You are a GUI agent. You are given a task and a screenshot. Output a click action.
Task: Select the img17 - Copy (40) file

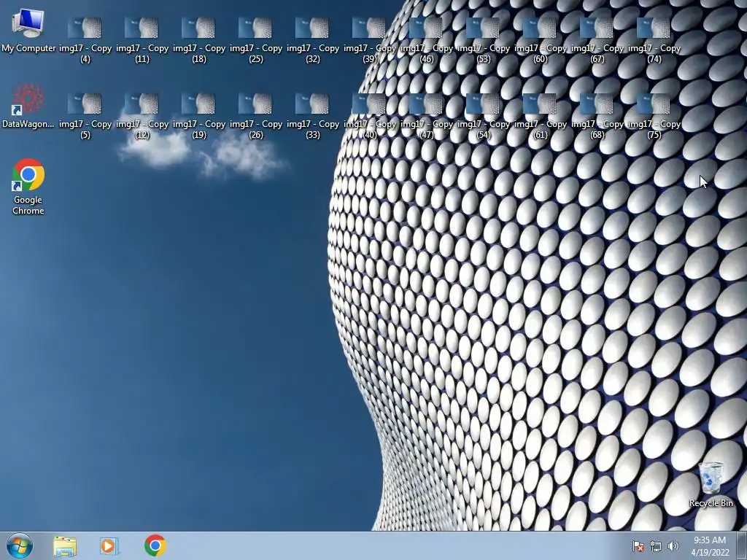tap(370, 116)
